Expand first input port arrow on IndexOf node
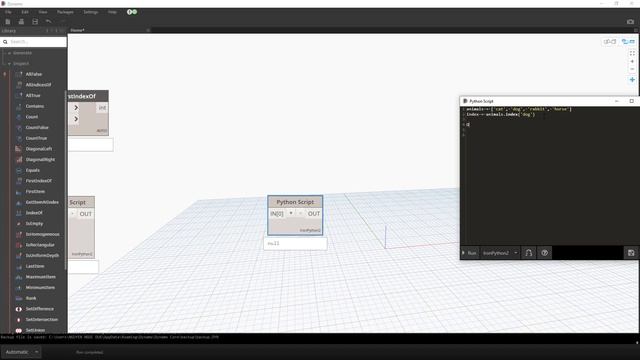The height and width of the screenshot is (360, 640). coord(76,108)
